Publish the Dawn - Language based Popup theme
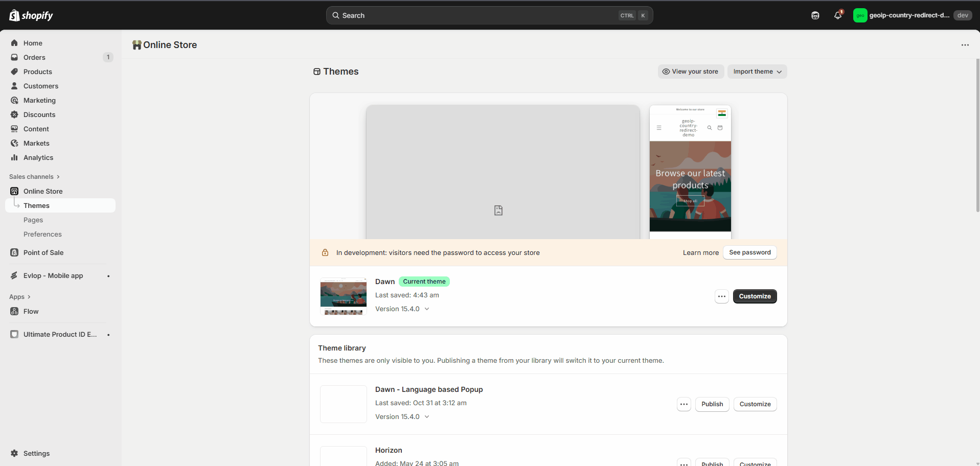Image resolution: width=980 pixels, height=466 pixels. pyautogui.click(x=712, y=404)
